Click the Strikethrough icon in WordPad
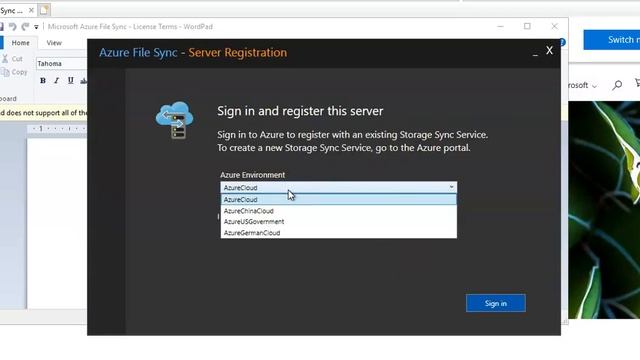640x360 pixels. pos(84,80)
